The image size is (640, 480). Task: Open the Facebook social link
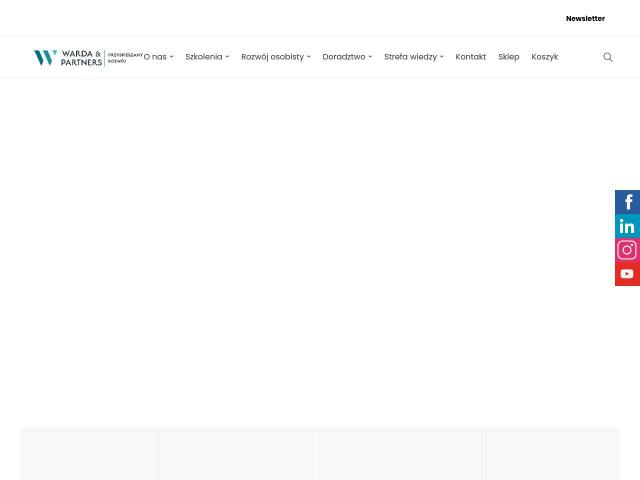[627, 202]
